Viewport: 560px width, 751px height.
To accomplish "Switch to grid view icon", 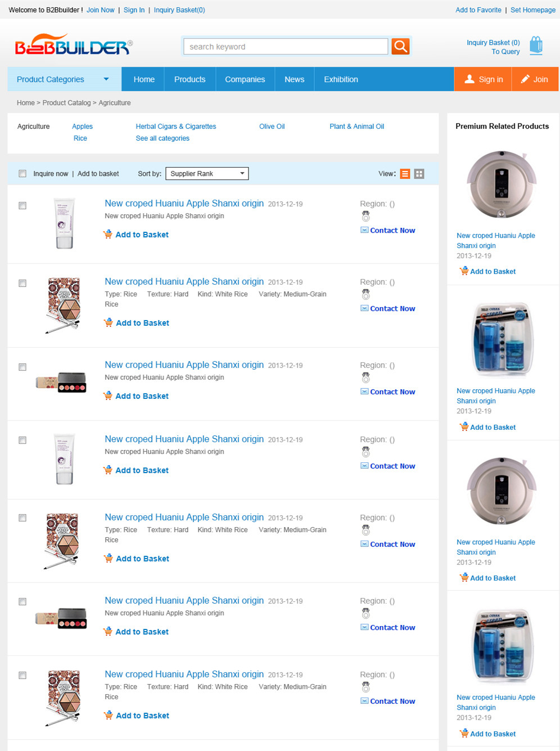I will point(419,174).
